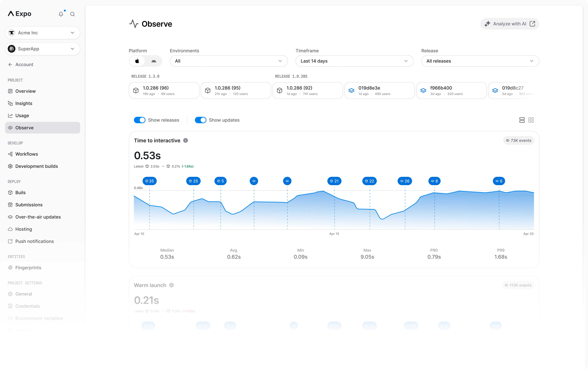Viewport: 588px width, 370px height.
Task: Click the chart marker labeled 6
Action: pos(499,181)
